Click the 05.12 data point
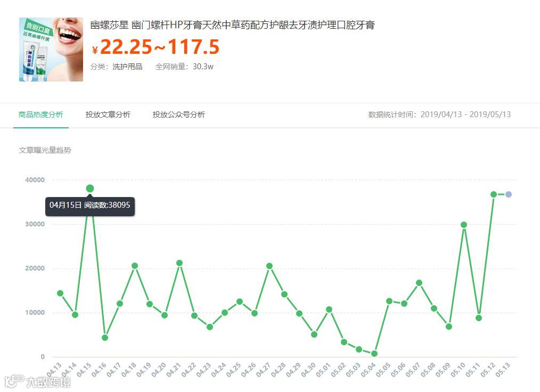540x392 pixels. click(x=494, y=194)
